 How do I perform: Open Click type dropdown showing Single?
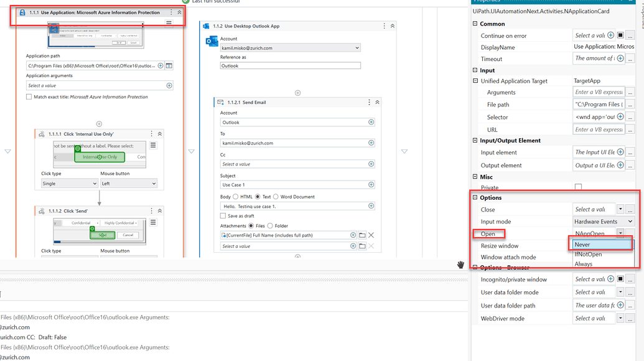click(69, 184)
